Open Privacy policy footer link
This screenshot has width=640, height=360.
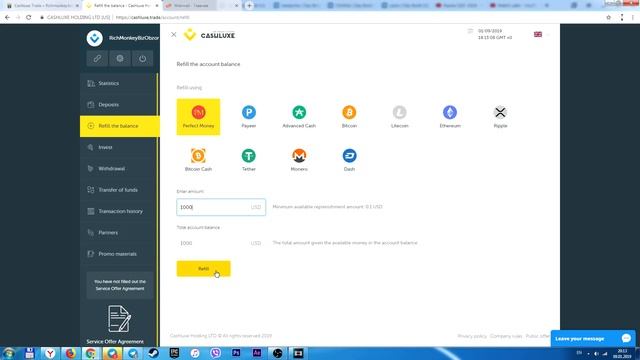tap(472, 336)
